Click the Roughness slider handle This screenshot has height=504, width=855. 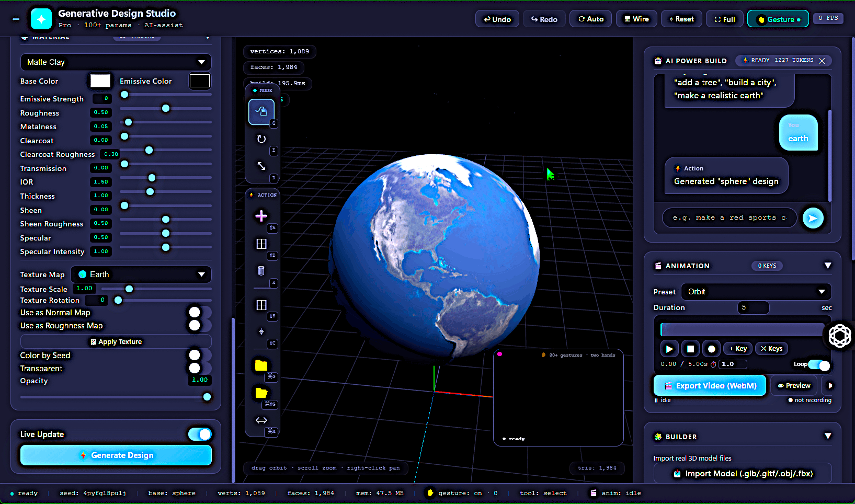coord(166,108)
